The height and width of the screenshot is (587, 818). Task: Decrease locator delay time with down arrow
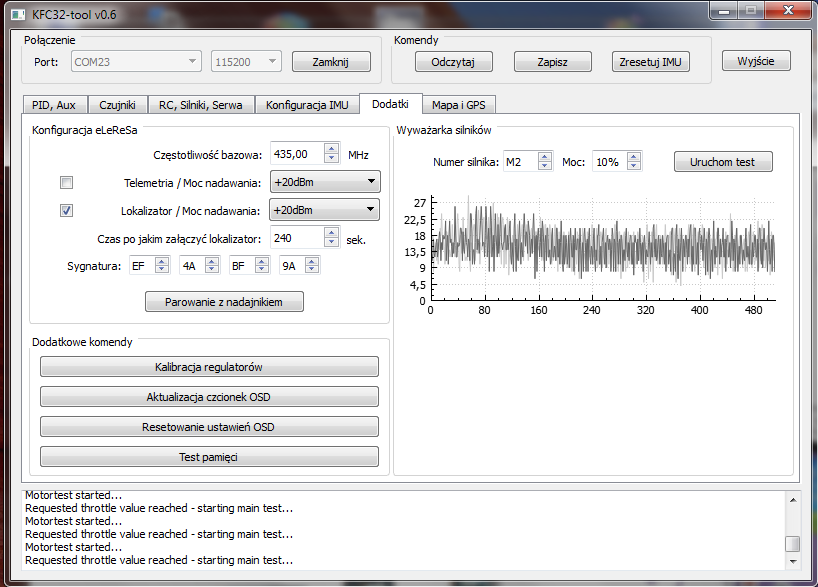(x=332, y=242)
